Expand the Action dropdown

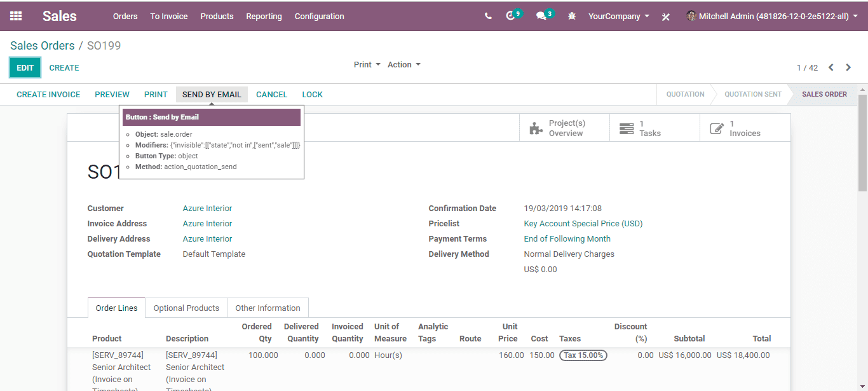point(404,65)
